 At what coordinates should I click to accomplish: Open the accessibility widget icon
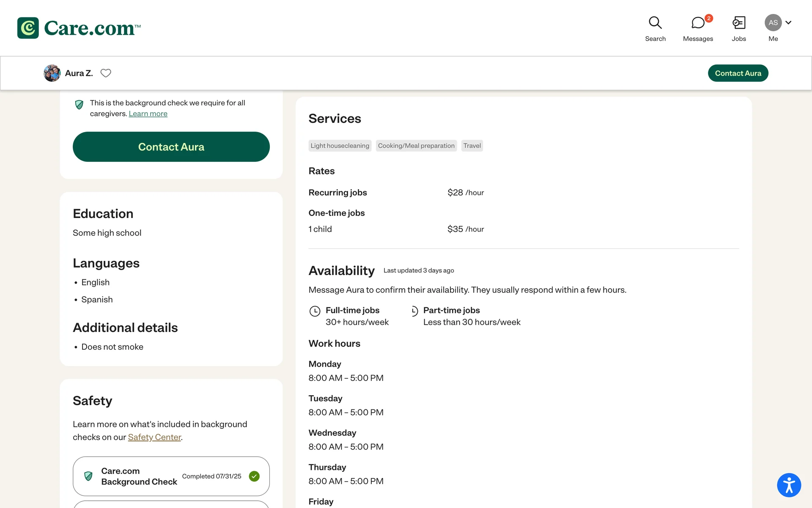789,485
